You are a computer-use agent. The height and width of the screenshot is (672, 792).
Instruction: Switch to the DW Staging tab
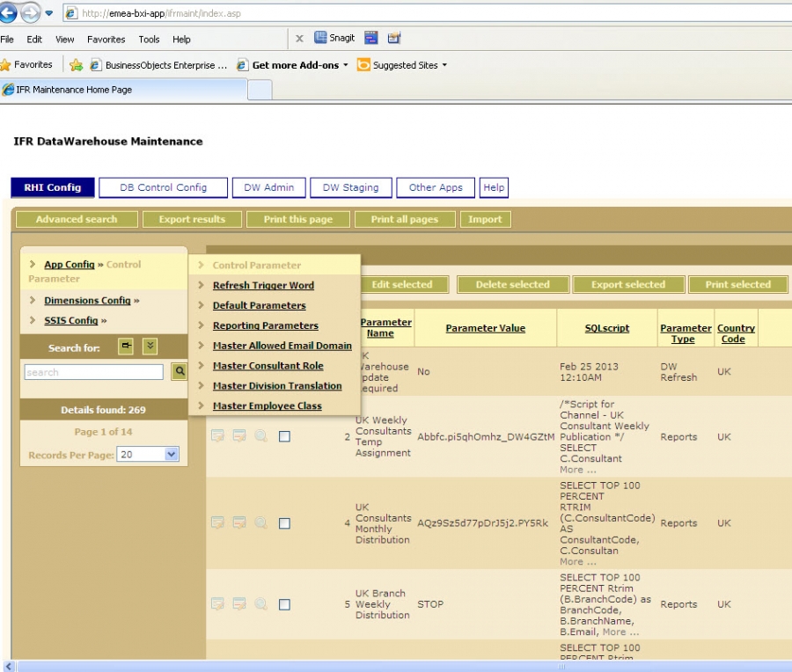pyautogui.click(x=350, y=187)
